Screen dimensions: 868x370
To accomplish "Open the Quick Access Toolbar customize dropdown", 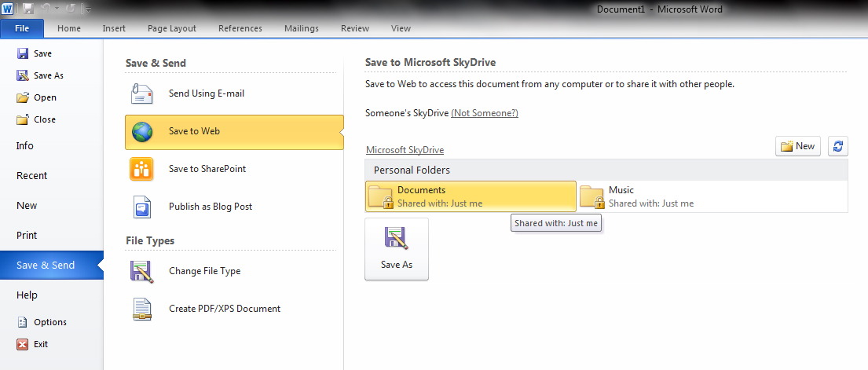I will click(x=88, y=9).
